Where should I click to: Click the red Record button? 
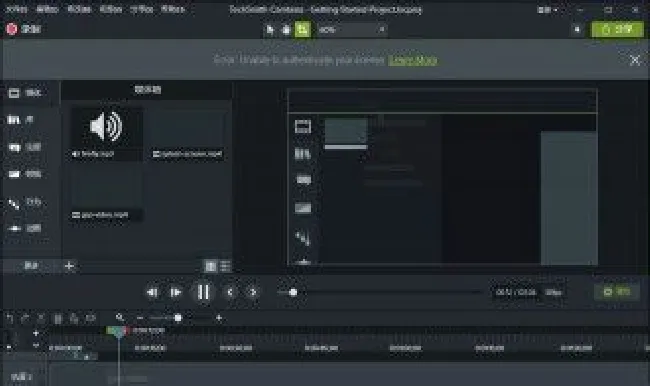(x=23, y=29)
